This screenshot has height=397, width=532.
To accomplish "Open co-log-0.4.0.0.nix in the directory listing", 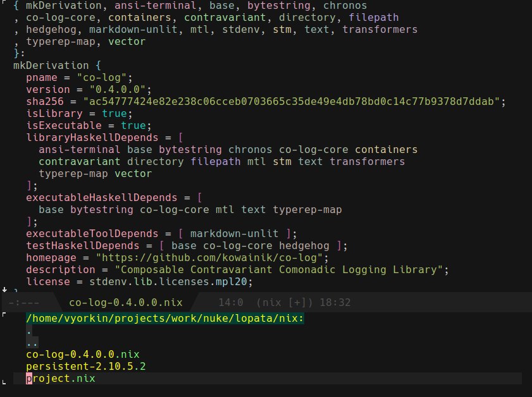I will click(82, 354).
